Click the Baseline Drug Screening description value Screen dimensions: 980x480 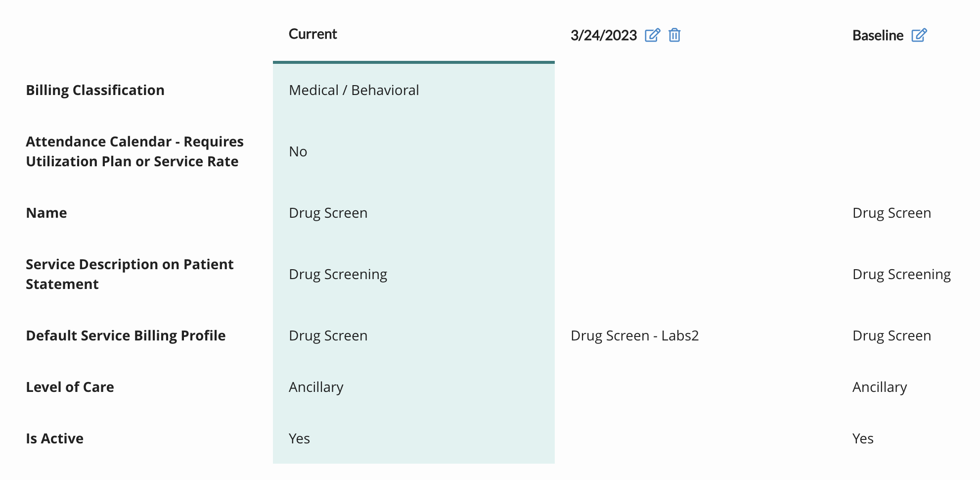(x=902, y=274)
